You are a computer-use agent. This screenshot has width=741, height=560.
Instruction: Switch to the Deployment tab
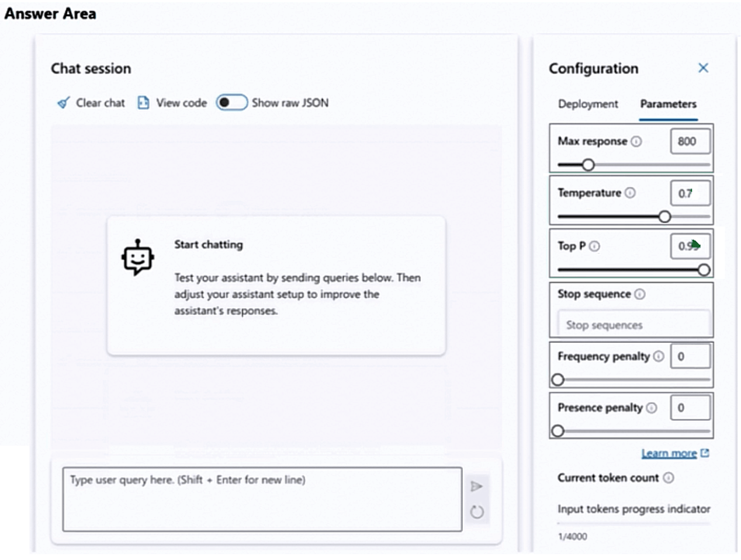click(587, 104)
